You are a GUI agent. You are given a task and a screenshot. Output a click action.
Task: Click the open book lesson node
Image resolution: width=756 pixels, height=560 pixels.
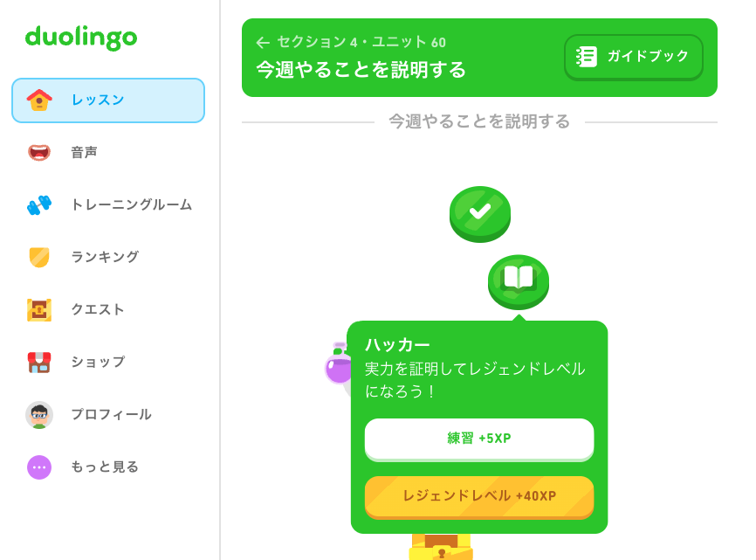(x=519, y=281)
